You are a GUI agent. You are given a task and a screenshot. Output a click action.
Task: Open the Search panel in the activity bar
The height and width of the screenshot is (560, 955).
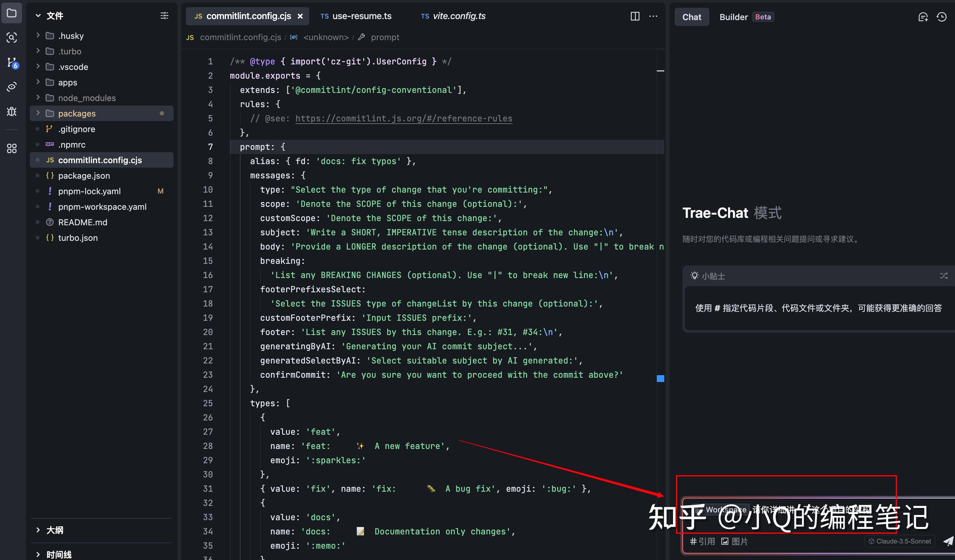coord(12,38)
